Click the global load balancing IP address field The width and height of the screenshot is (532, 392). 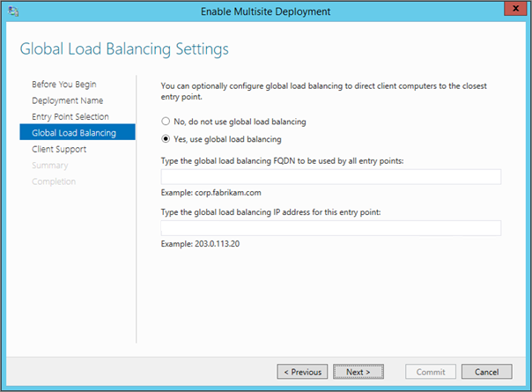point(331,228)
